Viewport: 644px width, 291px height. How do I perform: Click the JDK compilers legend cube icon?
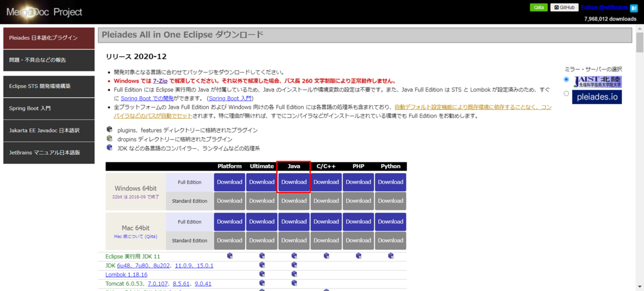point(109,148)
